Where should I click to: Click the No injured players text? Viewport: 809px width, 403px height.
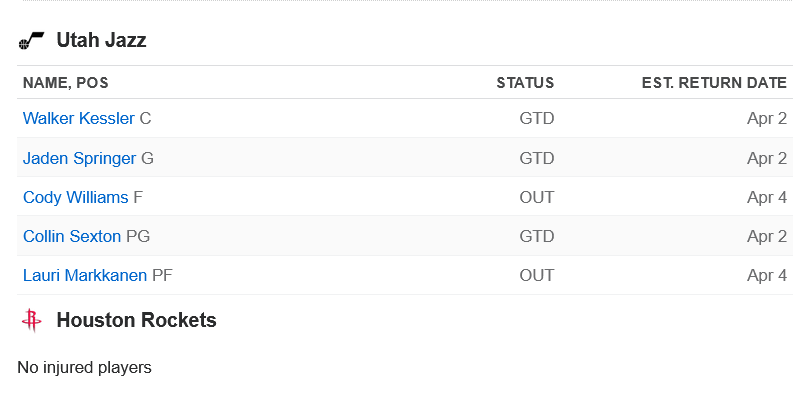[85, 367]
